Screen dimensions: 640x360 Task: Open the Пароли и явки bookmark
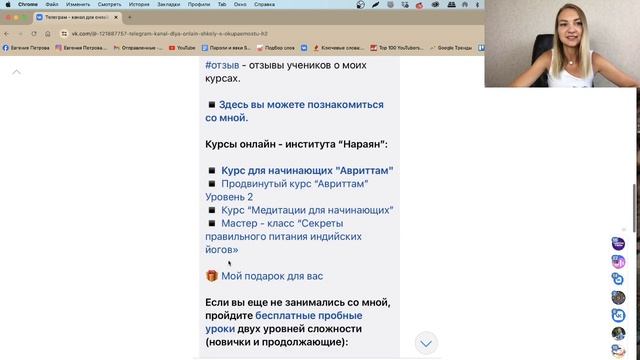(x=226, y=48)
